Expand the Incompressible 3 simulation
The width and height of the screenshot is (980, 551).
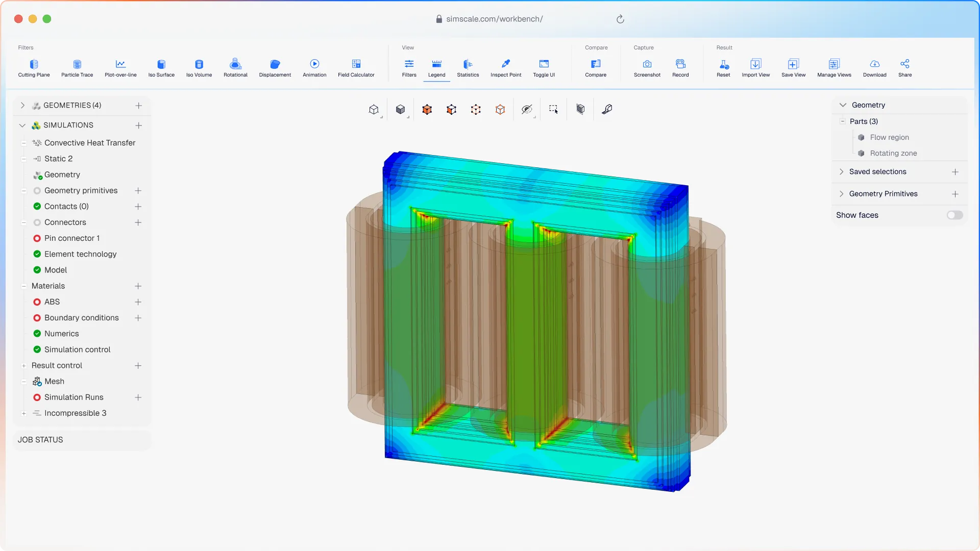23,414
